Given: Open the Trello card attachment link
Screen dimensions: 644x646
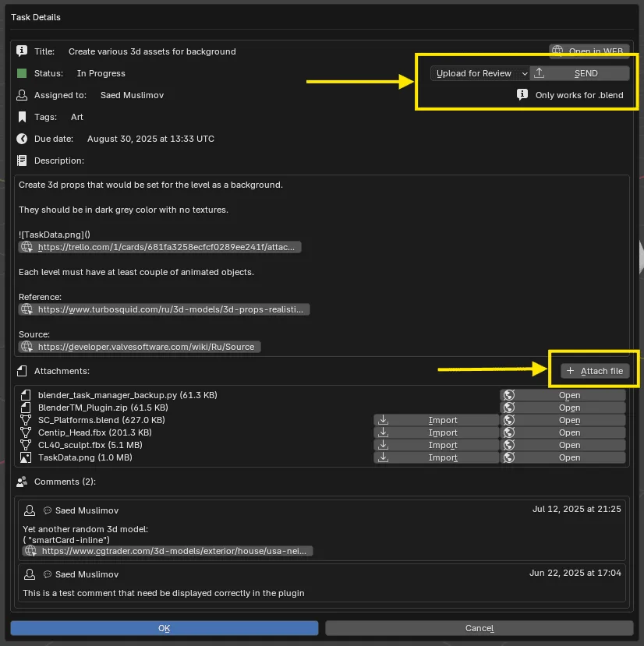Looking at the screenshot, I should 164,246.
